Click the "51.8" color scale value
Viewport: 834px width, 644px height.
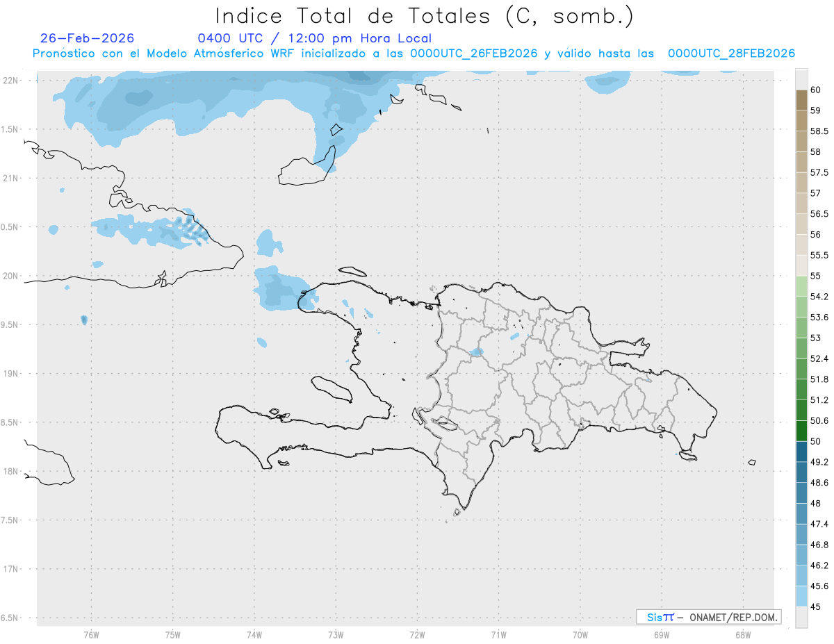pyautogui.click(x=819, y=379)
